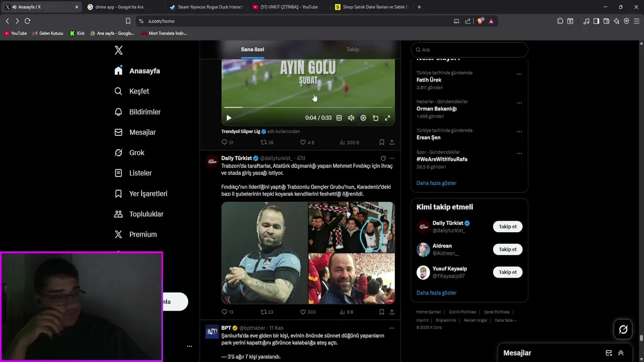Reply to Trendyol Süper Lig post

(x=227, y=142)
